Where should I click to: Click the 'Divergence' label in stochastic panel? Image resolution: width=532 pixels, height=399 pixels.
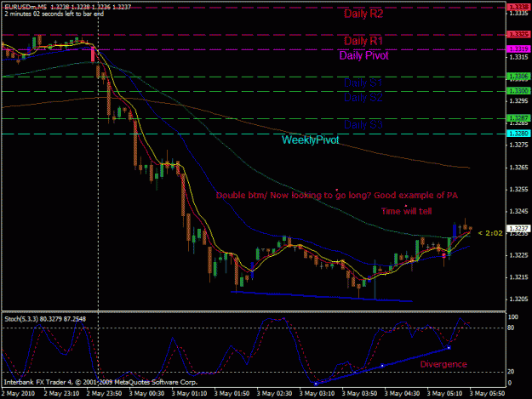[x=443, y=364]
